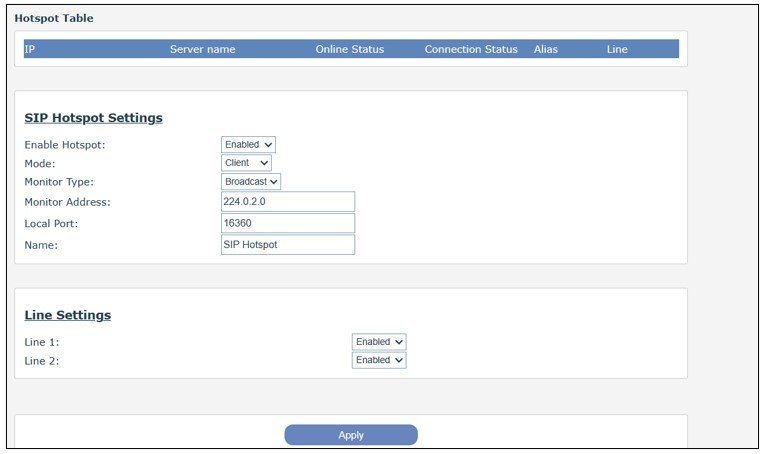Click the Connection Status column header
The width and height of the screenshot is (763, 454).
click(471, 49)
